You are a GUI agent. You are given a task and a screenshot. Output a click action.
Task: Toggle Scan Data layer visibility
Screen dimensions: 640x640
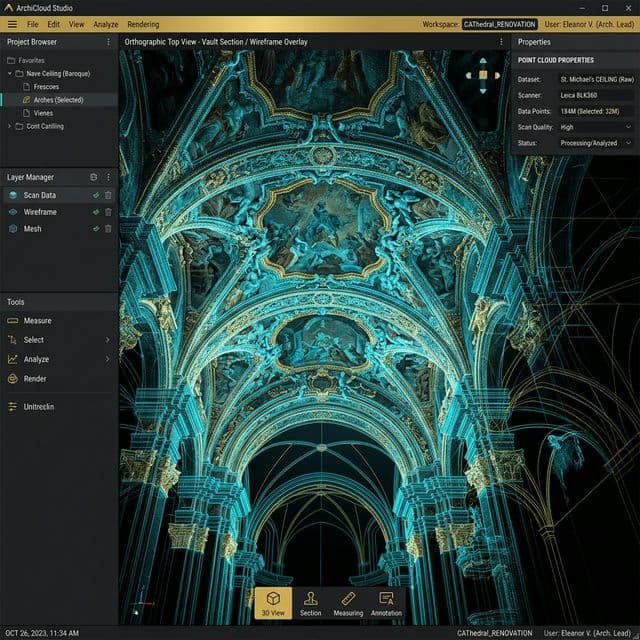click(x=96, y=196)
